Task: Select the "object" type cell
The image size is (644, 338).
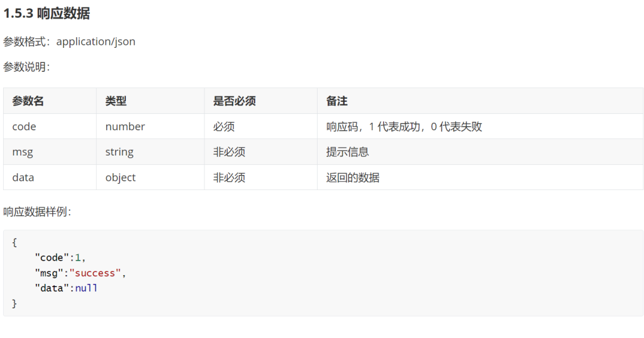Action: (120, 177)
